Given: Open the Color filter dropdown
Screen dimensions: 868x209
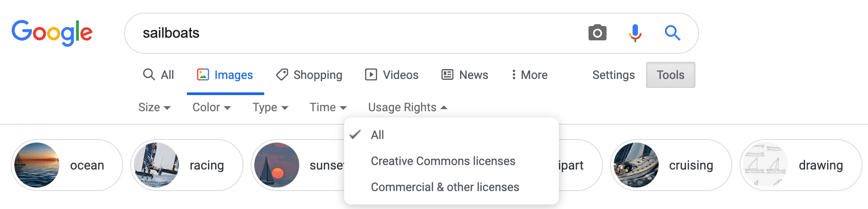Looking at the screenshot, I should click(211, 107).
